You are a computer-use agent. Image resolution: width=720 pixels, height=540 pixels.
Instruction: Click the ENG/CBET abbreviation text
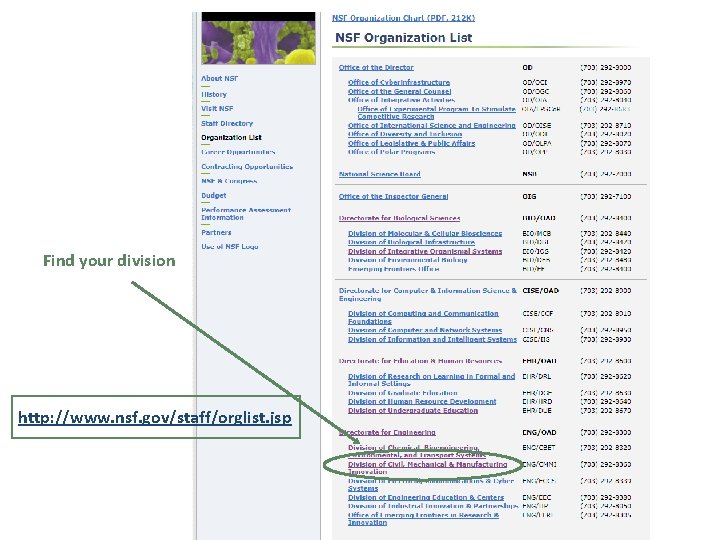pos(539,447)
